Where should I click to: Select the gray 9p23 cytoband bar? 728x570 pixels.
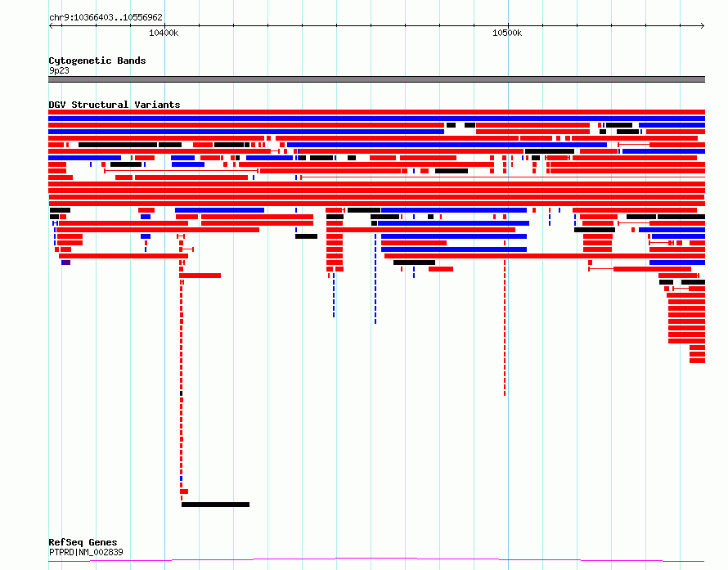click(x=376, y=79)
